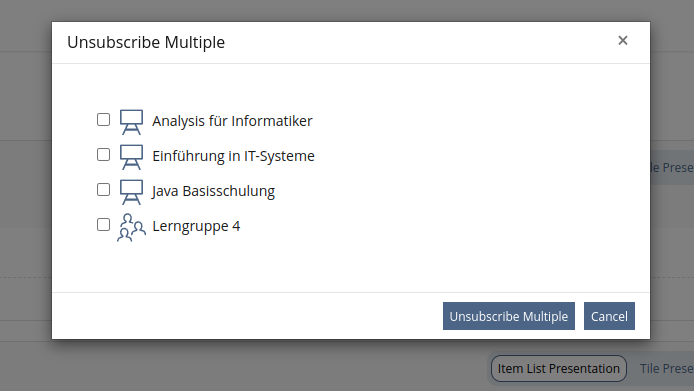
Task: Click the cut-off Presentation label behind the dialog's right edge
Action: (672, 167)
